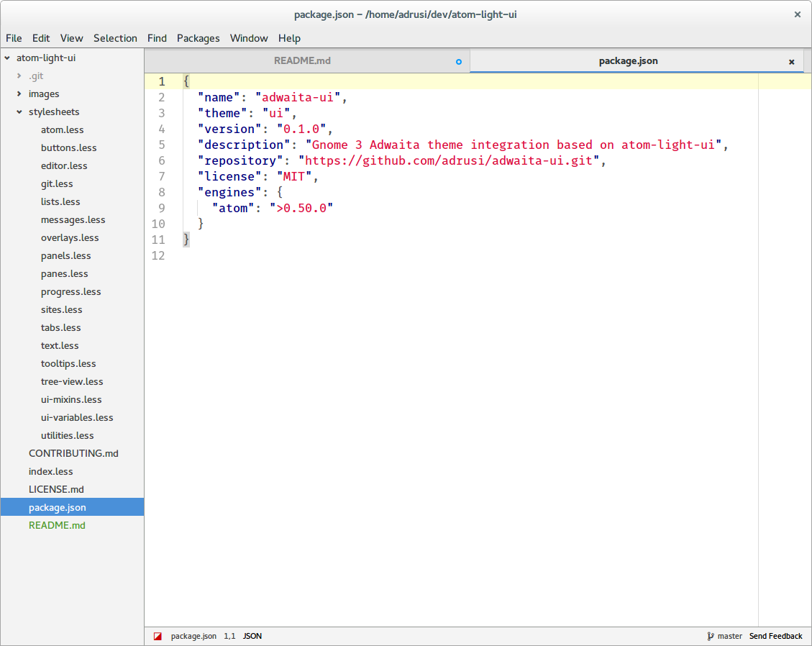Viewport: 812px width, 646px height.
Task: Select the package.json tab
Action: 637,61
